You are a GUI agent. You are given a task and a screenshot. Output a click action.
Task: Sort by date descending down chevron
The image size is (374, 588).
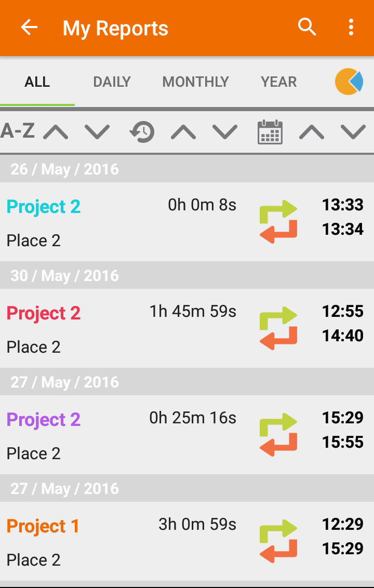353,132
